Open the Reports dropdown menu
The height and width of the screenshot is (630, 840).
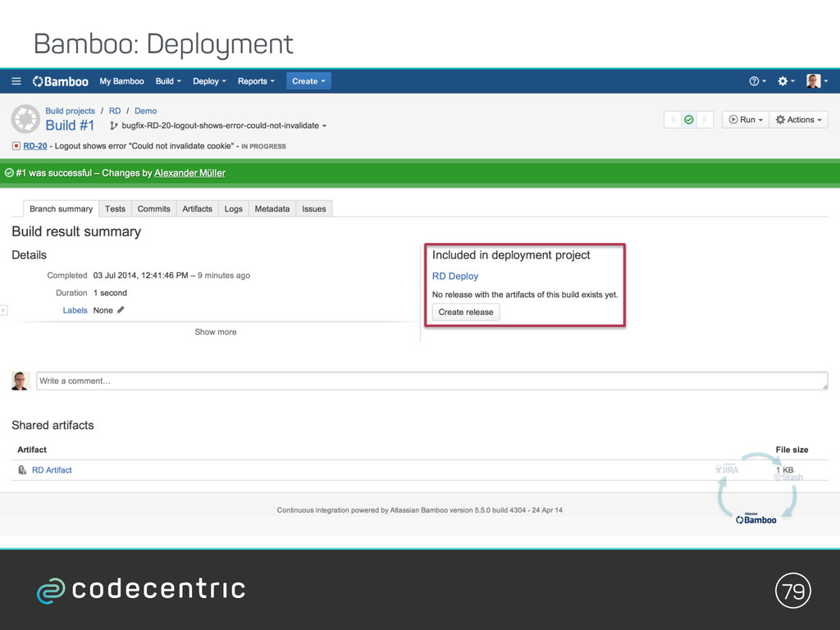(x=256, y=81)
